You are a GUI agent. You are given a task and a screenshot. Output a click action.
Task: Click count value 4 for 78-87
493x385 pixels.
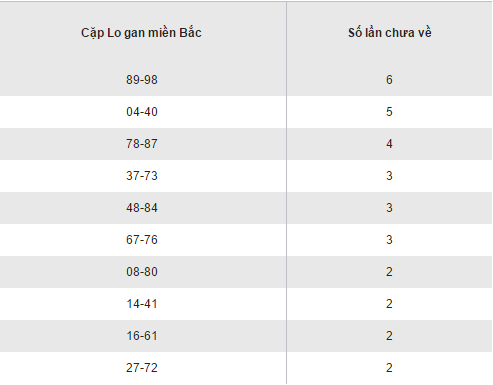[389, 144]
